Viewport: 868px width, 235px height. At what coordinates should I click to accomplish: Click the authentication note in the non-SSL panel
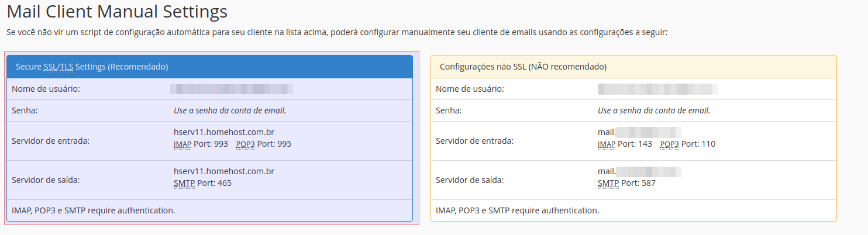[517, 210]
